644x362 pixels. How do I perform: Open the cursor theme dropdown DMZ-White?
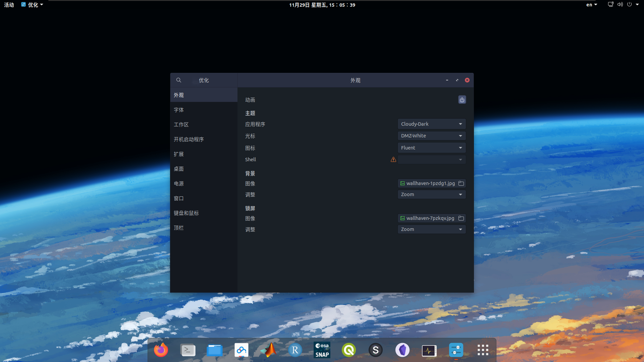coord(431,136)
